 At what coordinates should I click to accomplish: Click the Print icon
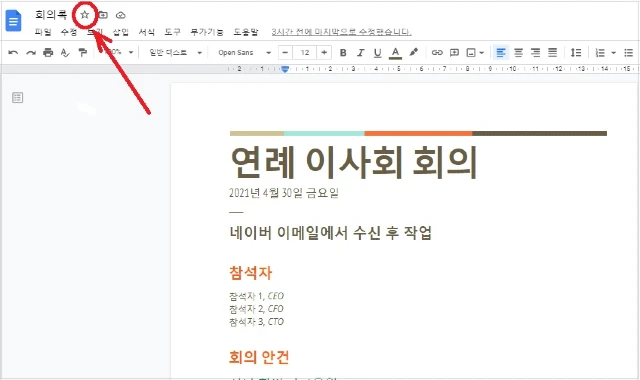pyautogui.click(x=48, y=53)
